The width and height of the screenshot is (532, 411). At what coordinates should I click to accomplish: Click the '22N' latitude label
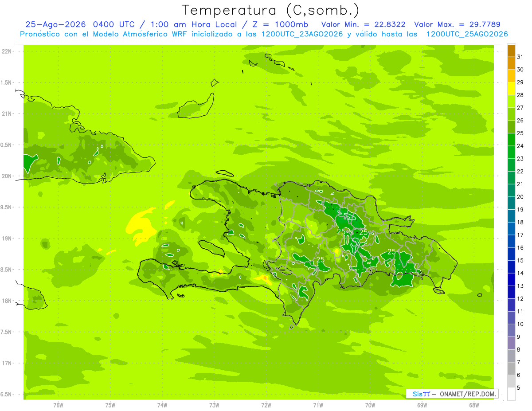coord(7,51)
